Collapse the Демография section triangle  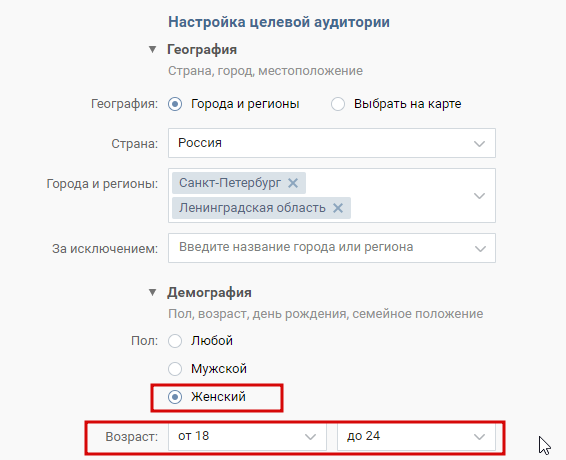pos(153,292)
